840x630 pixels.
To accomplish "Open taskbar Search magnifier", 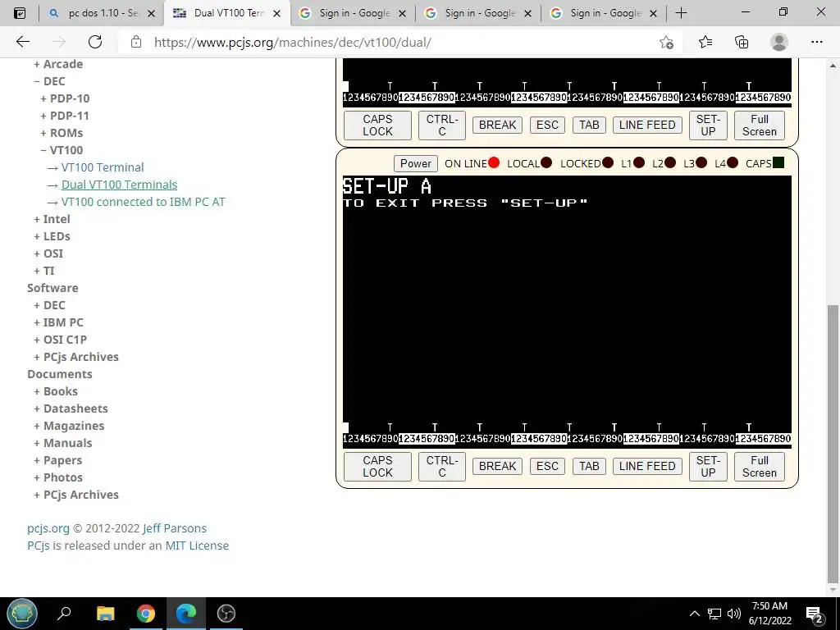I will click(64, 614).
